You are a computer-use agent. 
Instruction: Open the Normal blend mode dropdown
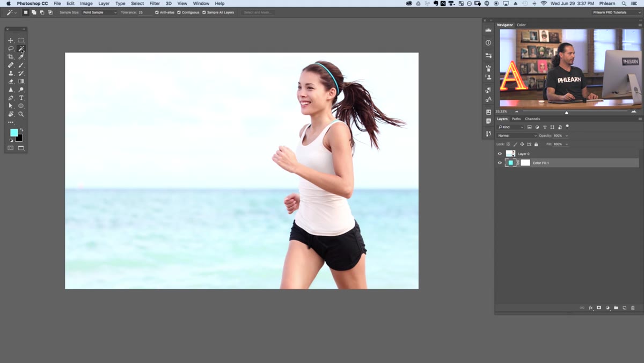516,136
